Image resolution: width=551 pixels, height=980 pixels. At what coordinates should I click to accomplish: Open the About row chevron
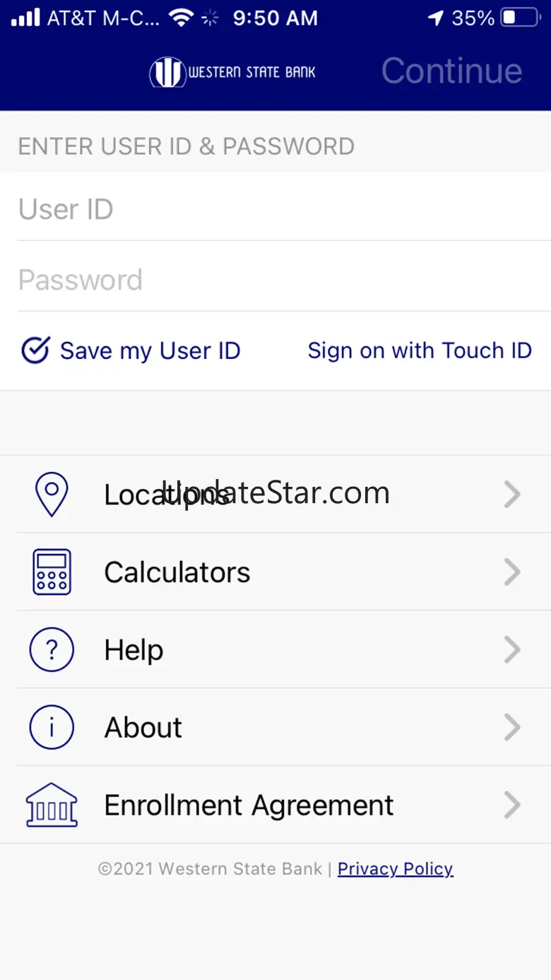[x=513, y=727]
